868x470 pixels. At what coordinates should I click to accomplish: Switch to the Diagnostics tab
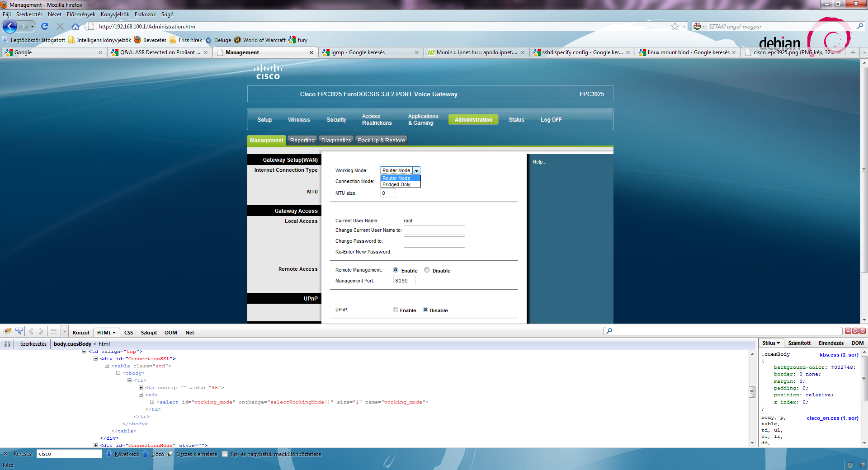coord(336,141)
